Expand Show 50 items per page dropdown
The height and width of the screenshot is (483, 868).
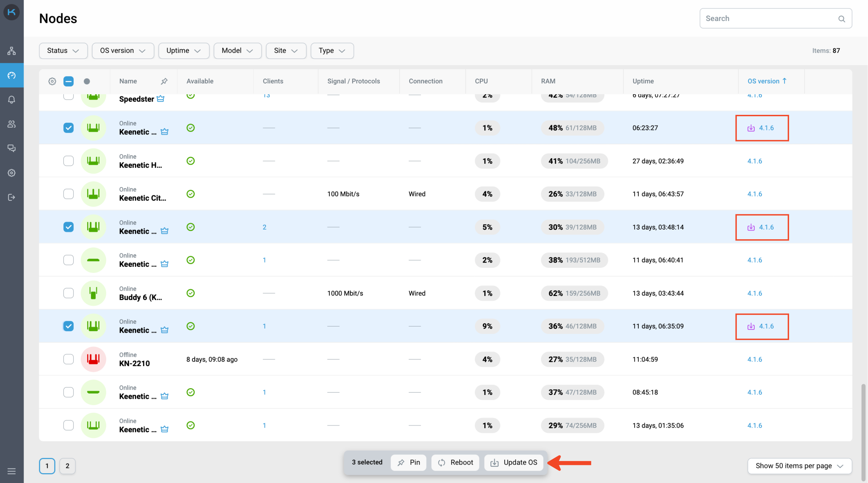pyautogui.click(x=799, y=466)
